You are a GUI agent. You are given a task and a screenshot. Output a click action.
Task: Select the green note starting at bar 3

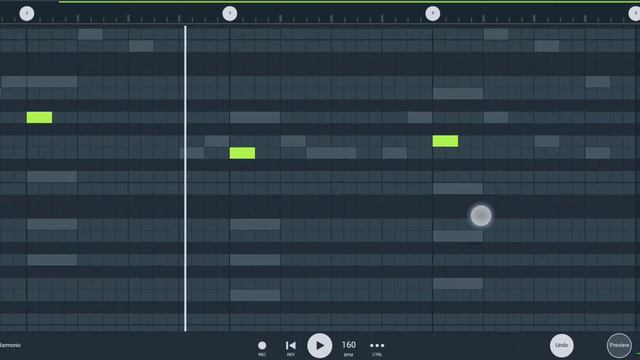(242, 153)
